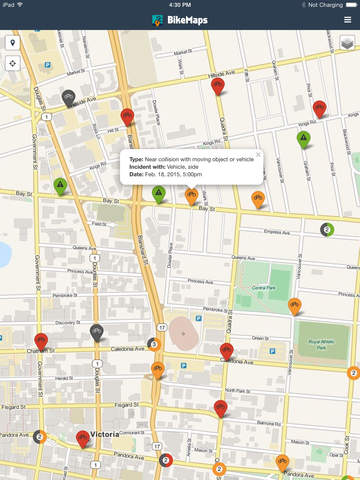Open the map layers control
Image resolution: width=360 pixels, height=480 pixels.
347,43
